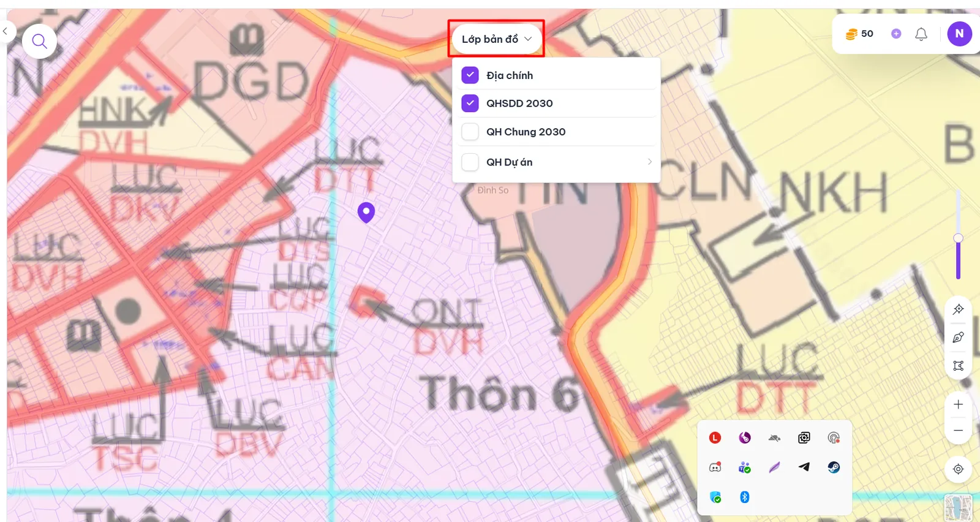Click the purple location pin on map

pos(366,213)
